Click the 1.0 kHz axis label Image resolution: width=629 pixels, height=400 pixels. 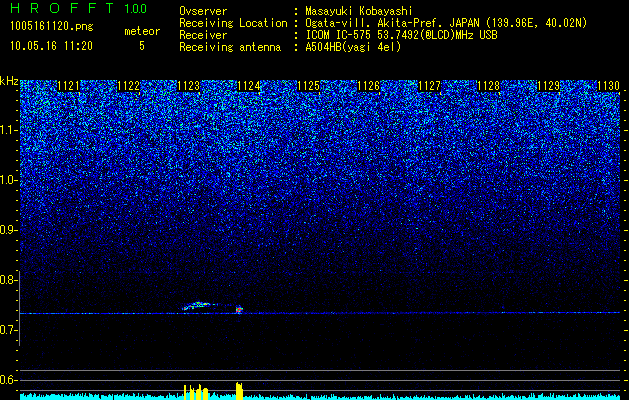point(9,180)
